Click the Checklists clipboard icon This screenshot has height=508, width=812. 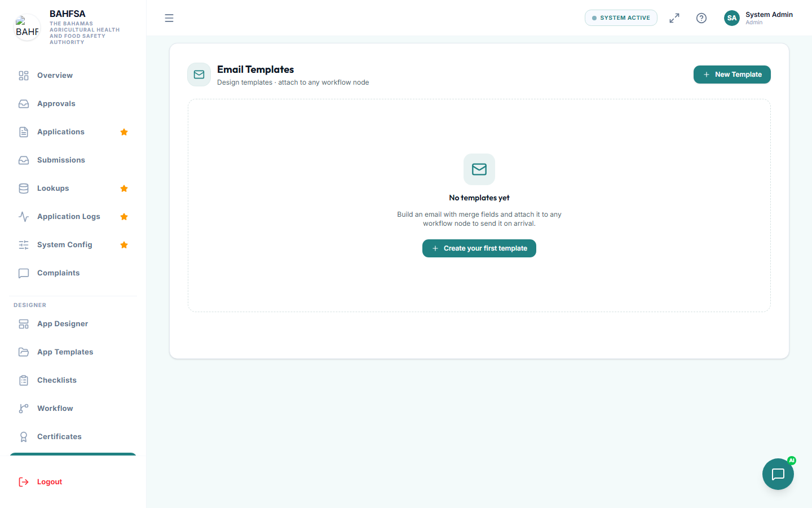[24, 380]
